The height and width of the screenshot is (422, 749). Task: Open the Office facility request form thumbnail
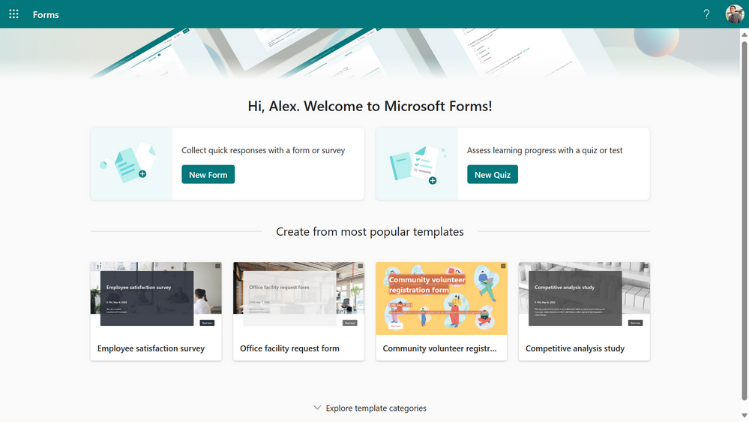pyautogui.click(x=299, y=298)
